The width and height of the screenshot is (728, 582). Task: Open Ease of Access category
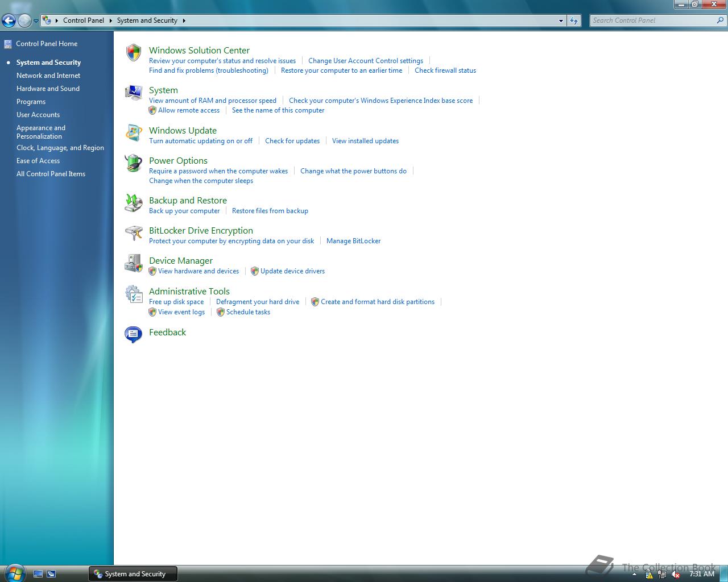tap(38, 161)
